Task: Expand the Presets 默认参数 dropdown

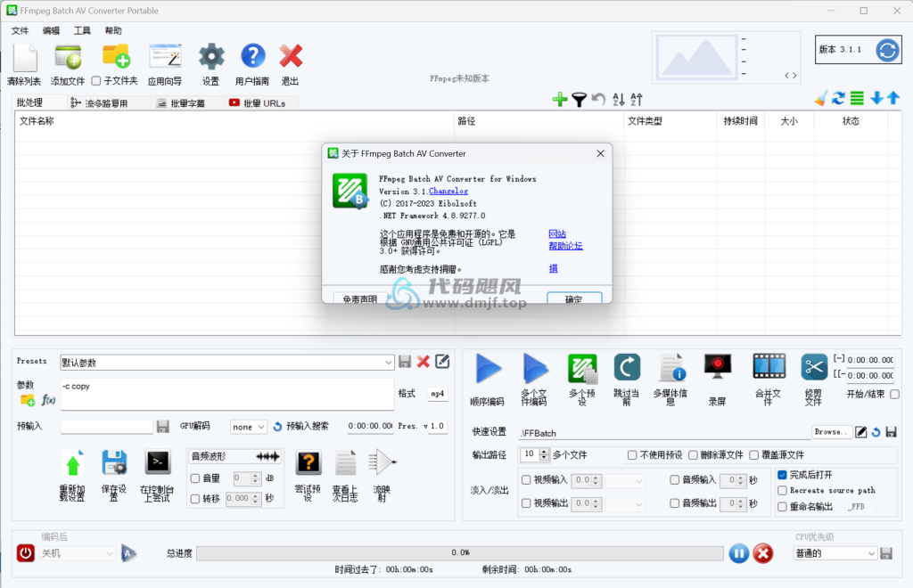Action: pyautogui.click(x=389, y=363)
